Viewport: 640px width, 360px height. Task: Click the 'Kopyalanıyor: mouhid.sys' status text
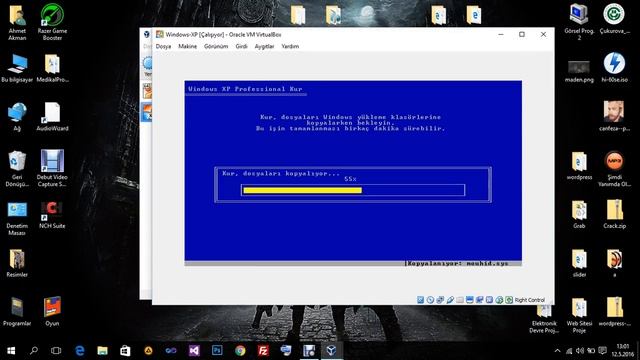tap(457, 264)
